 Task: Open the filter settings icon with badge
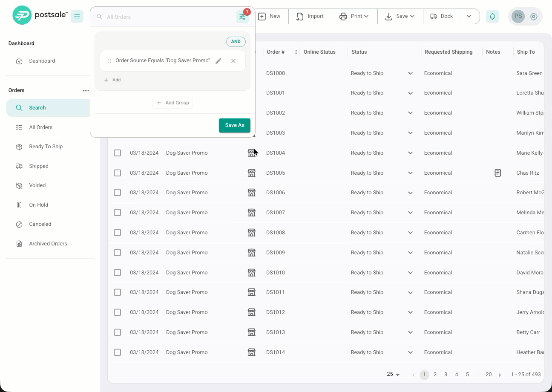tap(242, 17)
